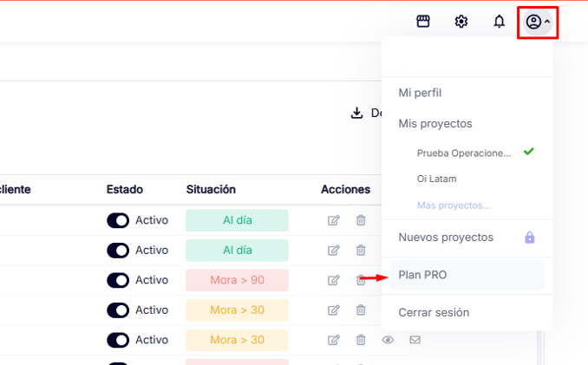Image resolution: width=588 pixels, height=365 pixels.
Task: Click the first Al día status badge
Action: 237,220
